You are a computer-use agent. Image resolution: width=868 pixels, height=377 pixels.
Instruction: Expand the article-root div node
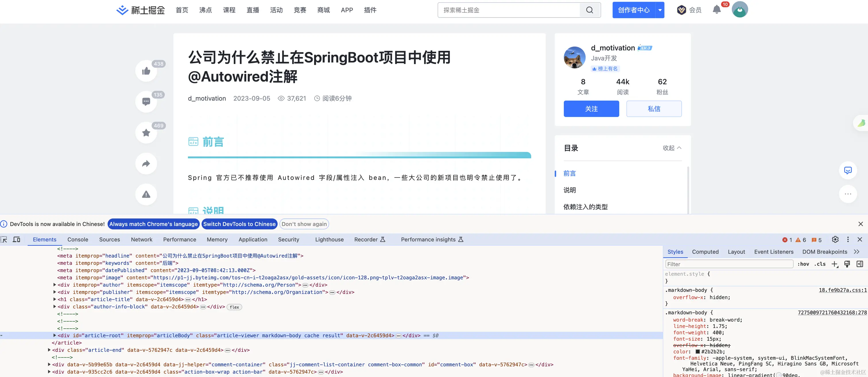click(x=55, y=336)
